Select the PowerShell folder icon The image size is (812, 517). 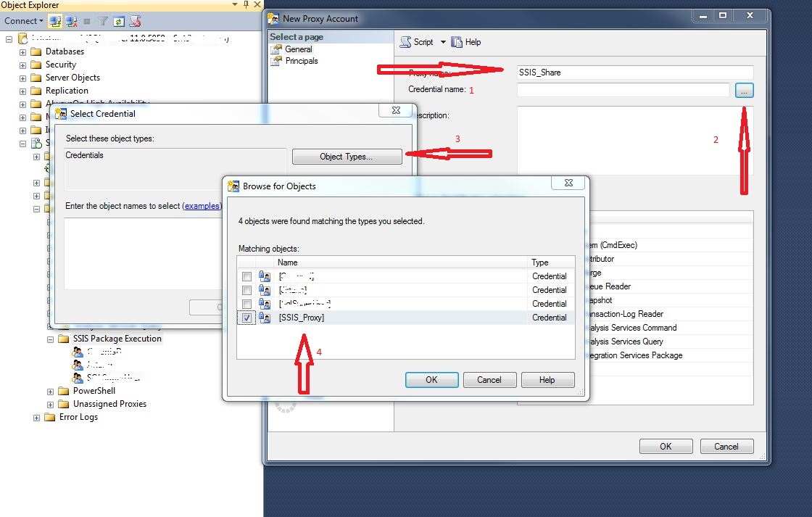64,391
